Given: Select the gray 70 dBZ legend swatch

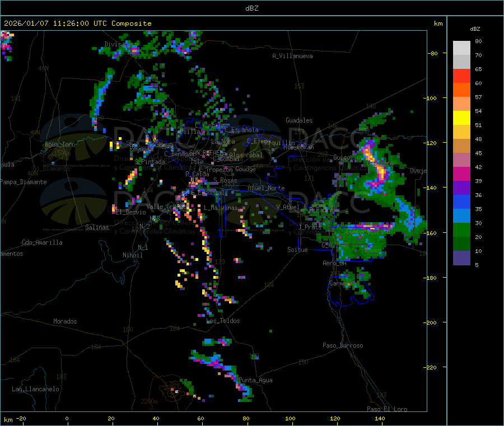Looking at the screenshot, I should coord(461,62).
